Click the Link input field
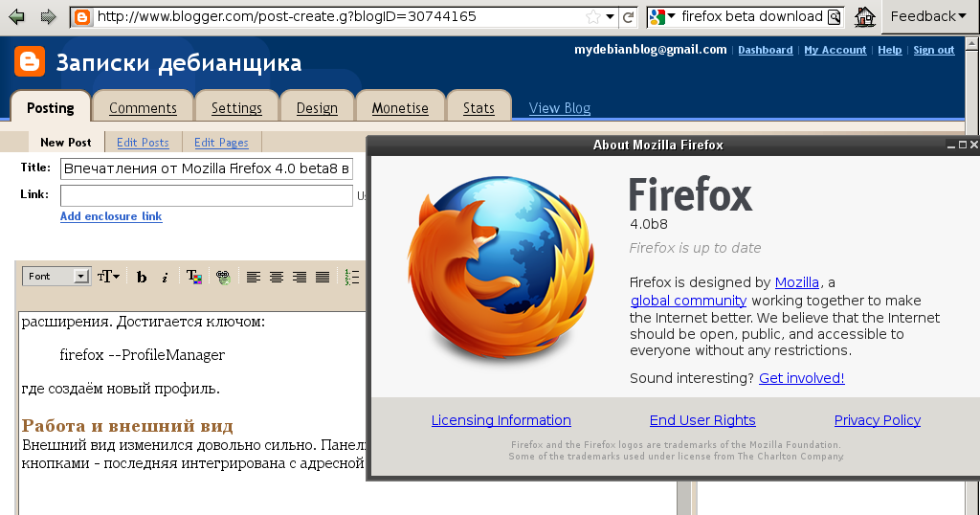Image resolution: width=980 pixels, height=515 pixels. point(207,195)
